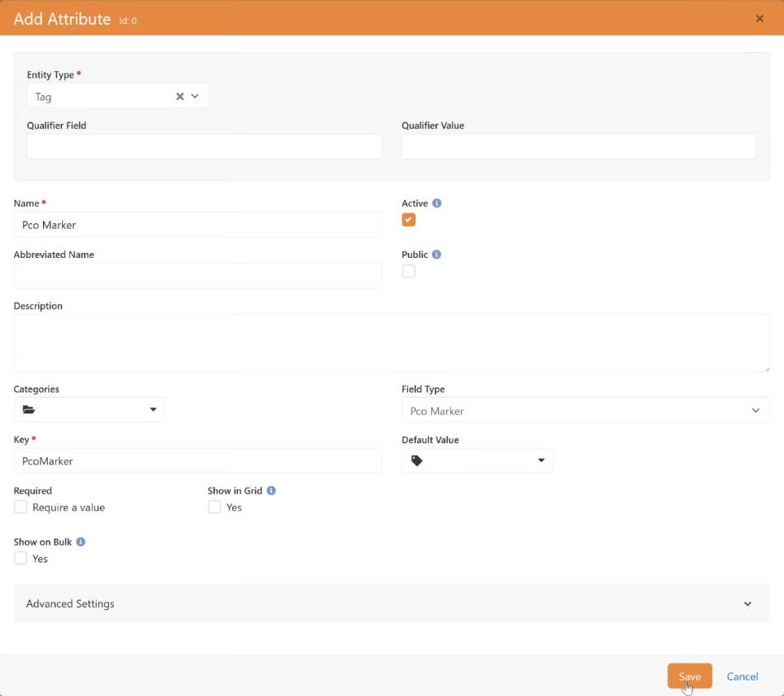
Task: Open the Field Type dropdown
Action: click(585, 411)
